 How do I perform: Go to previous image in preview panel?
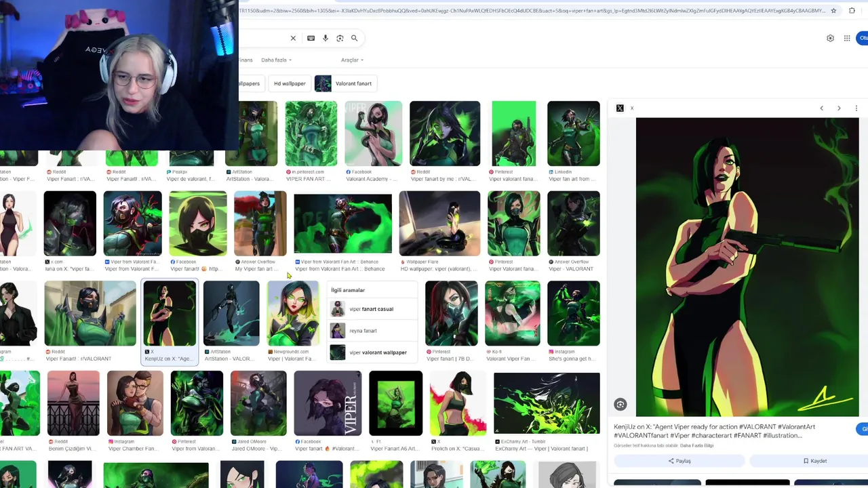821,108
